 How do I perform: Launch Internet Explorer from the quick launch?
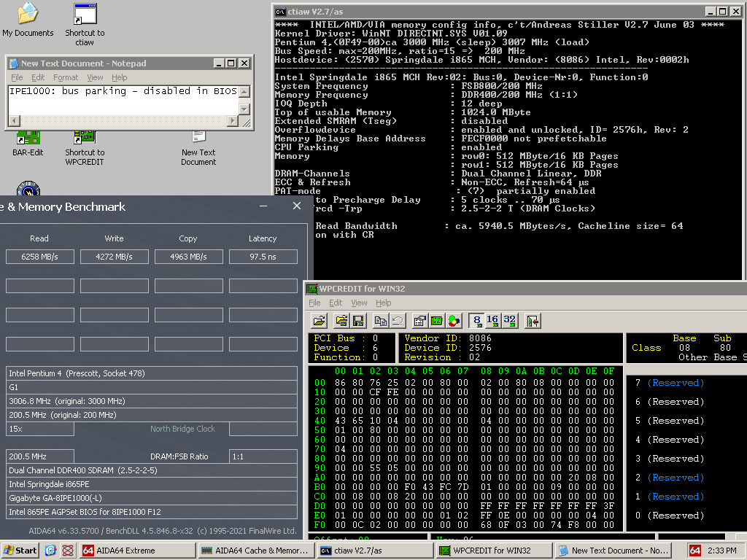coord(50,551)
